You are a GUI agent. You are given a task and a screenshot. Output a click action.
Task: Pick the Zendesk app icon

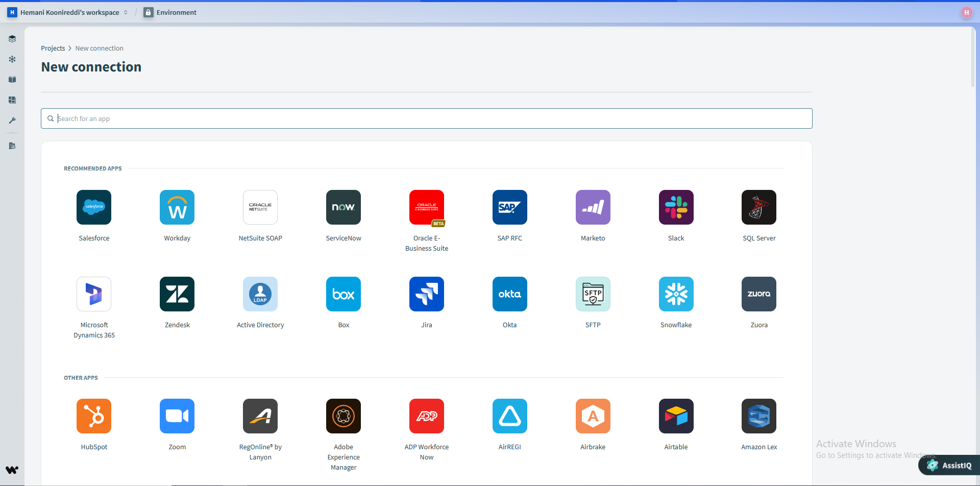coord(177,294)
